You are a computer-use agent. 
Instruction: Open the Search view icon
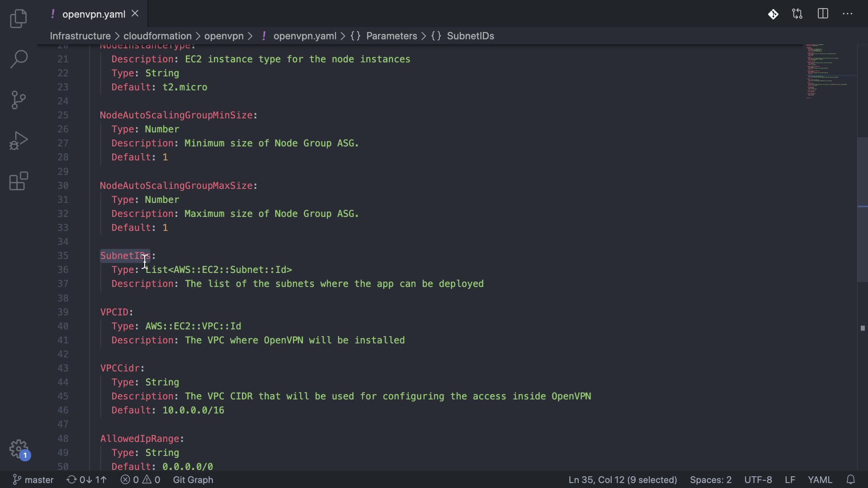(x=19, y=59)
